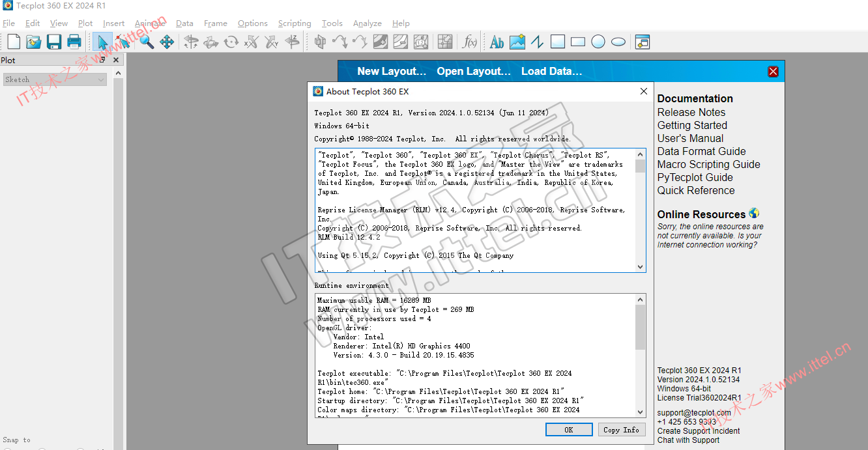Click the Plot sidebar scroll up arrow
The height and width of the screenshot is (450, 868).
pyautogui.click(x=118, y=74)
